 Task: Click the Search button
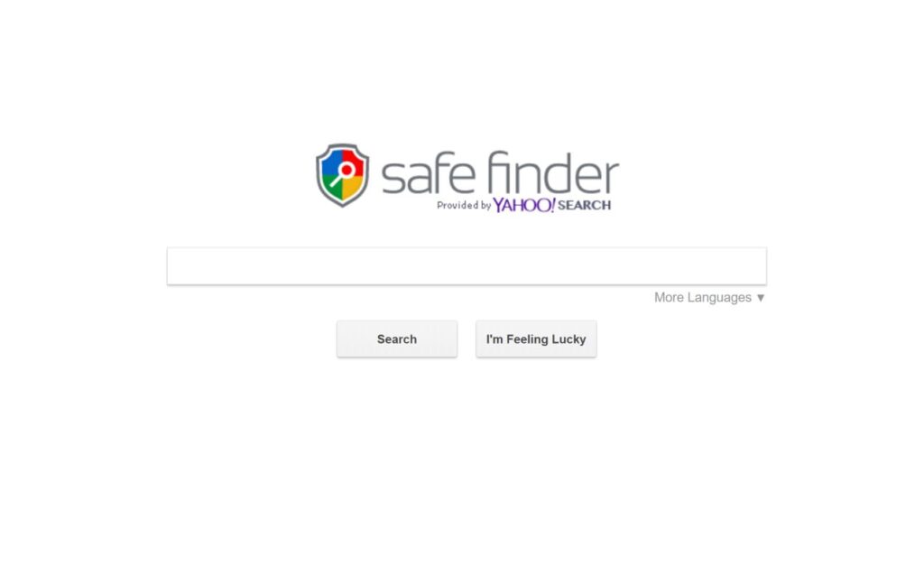(x=397, y=339)
